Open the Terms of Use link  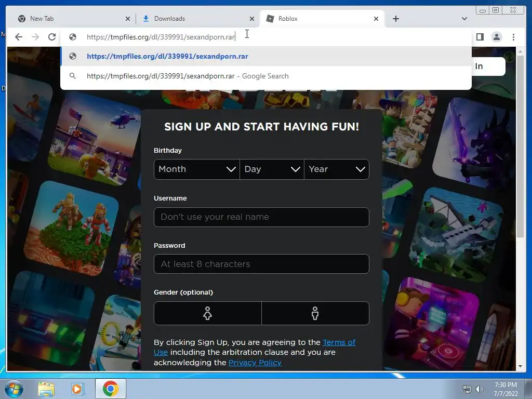coord(339,342)
